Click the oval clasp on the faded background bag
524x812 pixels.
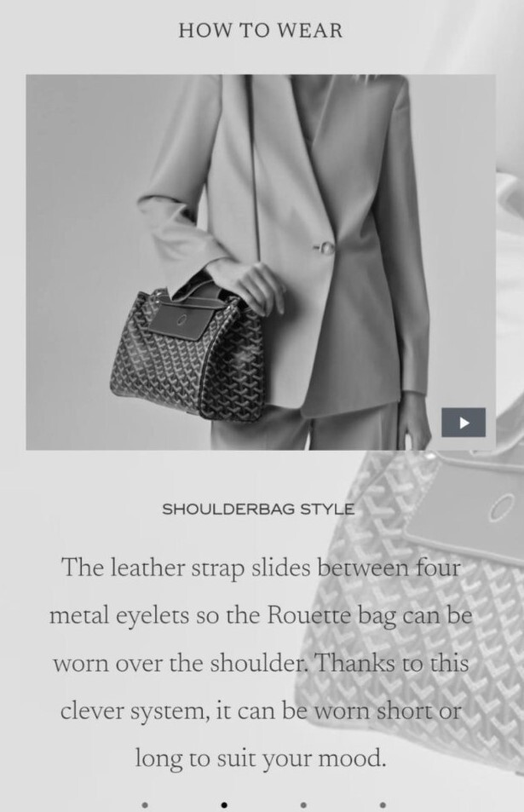click(501, 506)
